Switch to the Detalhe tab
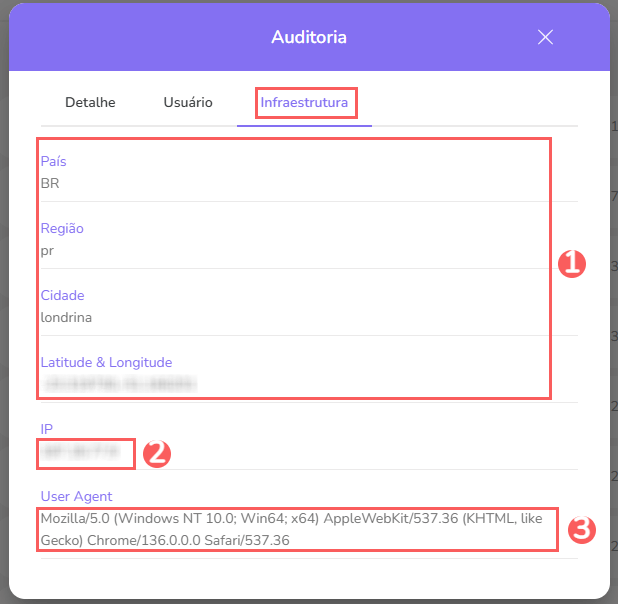Viewport: 618px width, 604px height. point(90,102)
